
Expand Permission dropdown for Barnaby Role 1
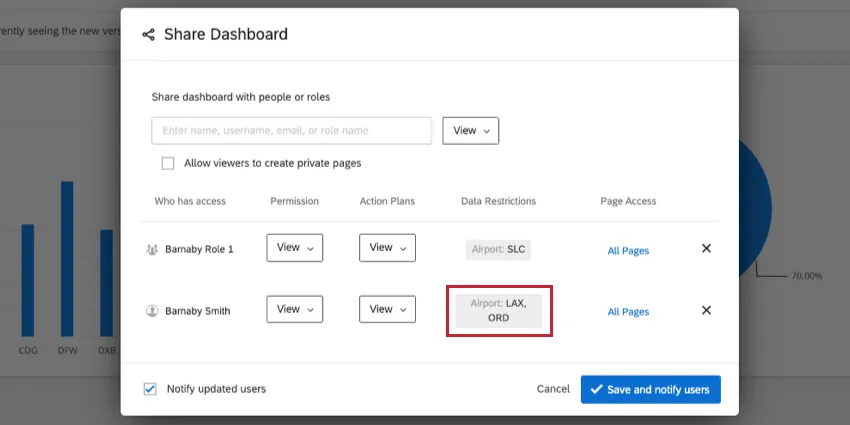pos(294,248)
